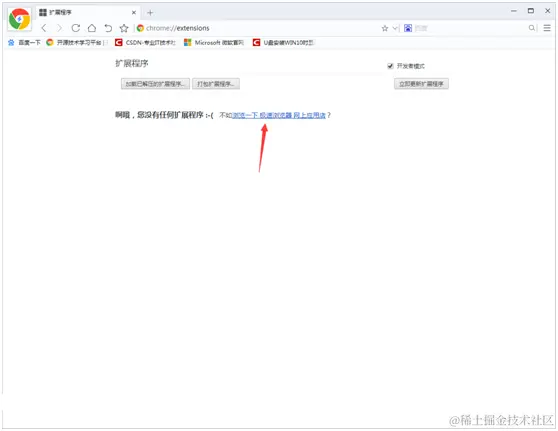Expand the address bar dropdown arrow
The height and width of the screenshot is (431, 558).
[x=395, y=28]
